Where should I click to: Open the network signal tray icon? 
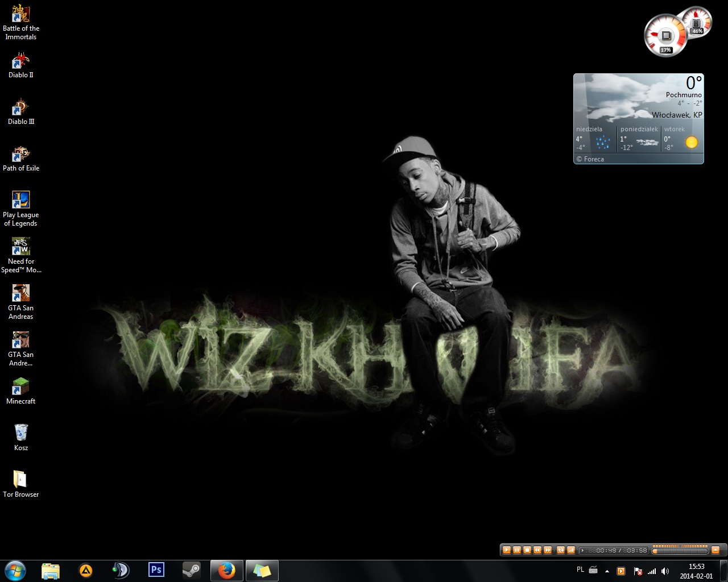click(x=652, y=571)
